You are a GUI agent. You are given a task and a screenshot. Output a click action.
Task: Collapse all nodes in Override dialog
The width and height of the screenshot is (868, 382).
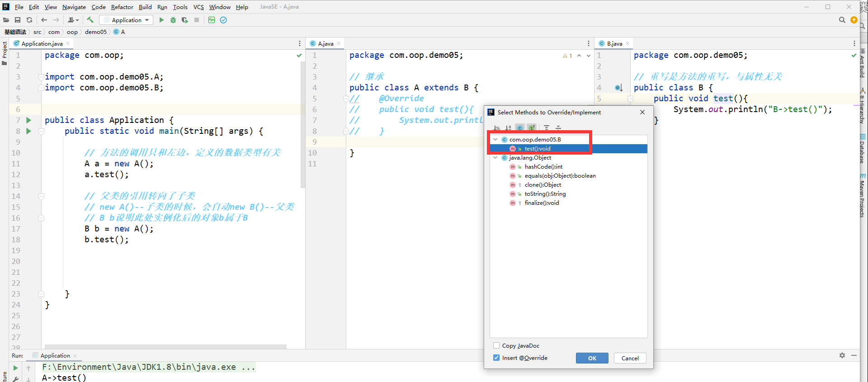pyautogui.click(x=558, y=128)
